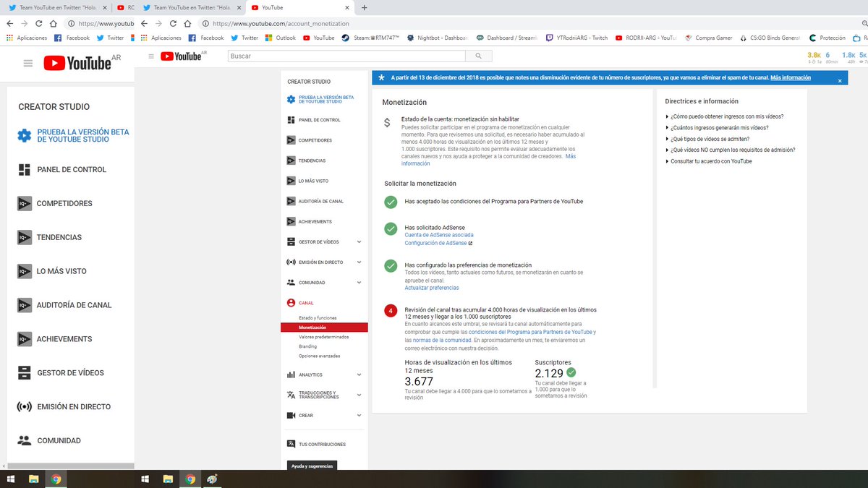Open hamburger menu in zoomed left window
Viewport: 868px width, 488px height.
(28, 64)
